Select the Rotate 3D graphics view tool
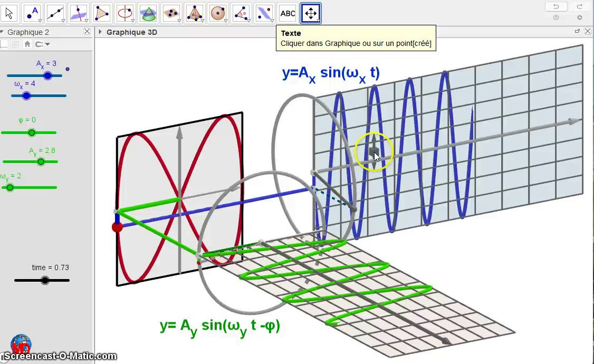Image resolution: width=594 pixels, height=364 pixels. pos(311,13)
